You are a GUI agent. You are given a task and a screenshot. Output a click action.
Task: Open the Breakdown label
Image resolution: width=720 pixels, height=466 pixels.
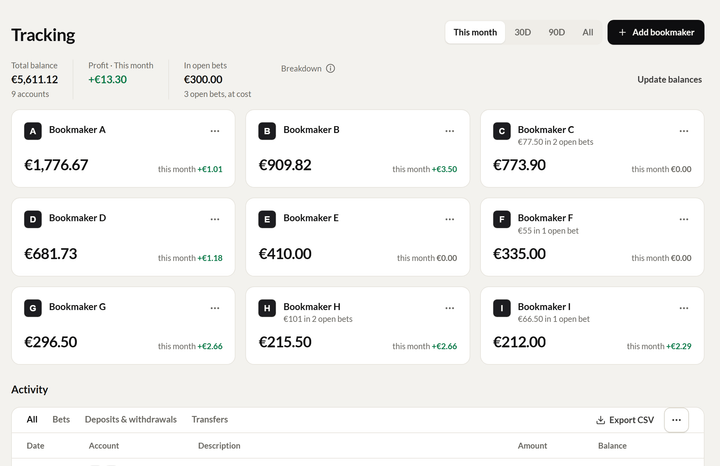(x=301, y=68)
